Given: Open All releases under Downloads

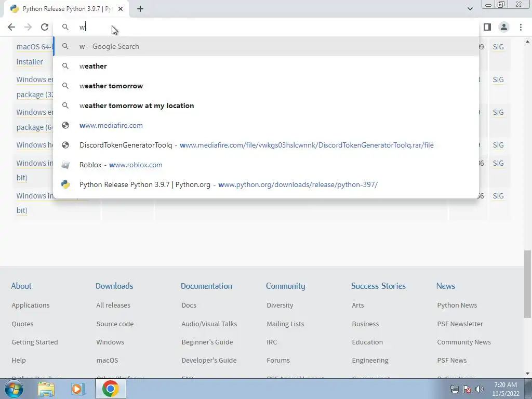Looking at the screenshot, I should [x=113, y=305].
